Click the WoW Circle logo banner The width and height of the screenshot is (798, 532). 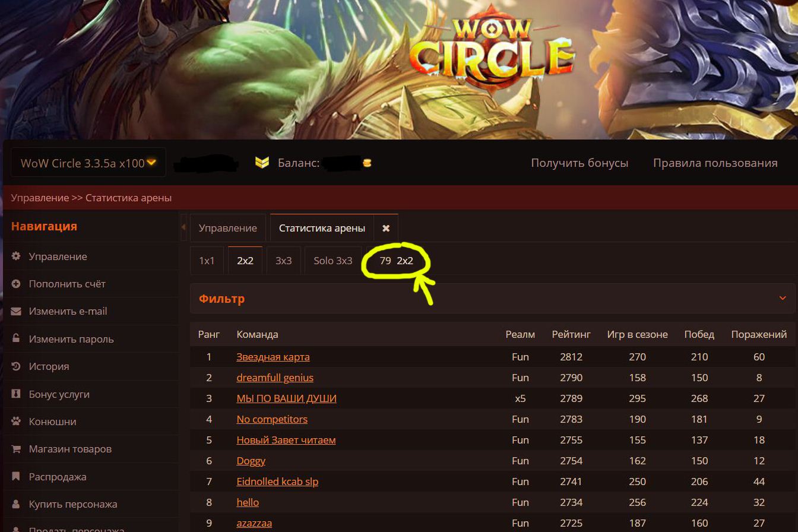[x=491, y=47]
